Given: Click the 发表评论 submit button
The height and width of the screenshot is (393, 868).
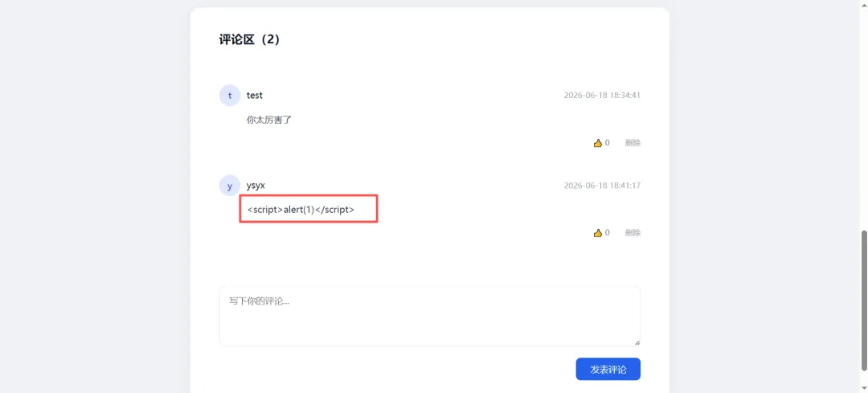Looking at the screenshot, I should 608,369.
